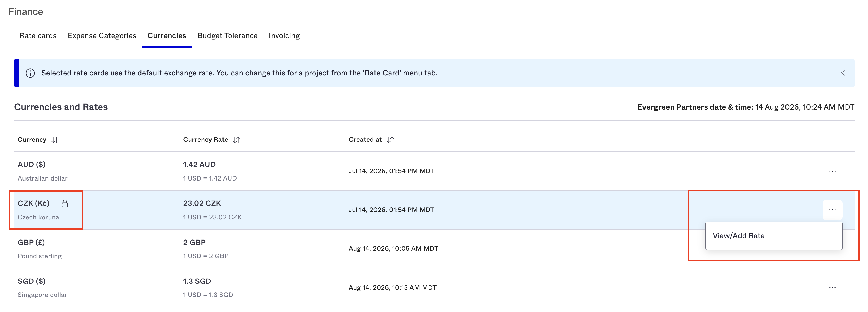The height and width of the screenshot is (312, 868).
Task: Select the Currencies tab
Action: coord(167,36)
